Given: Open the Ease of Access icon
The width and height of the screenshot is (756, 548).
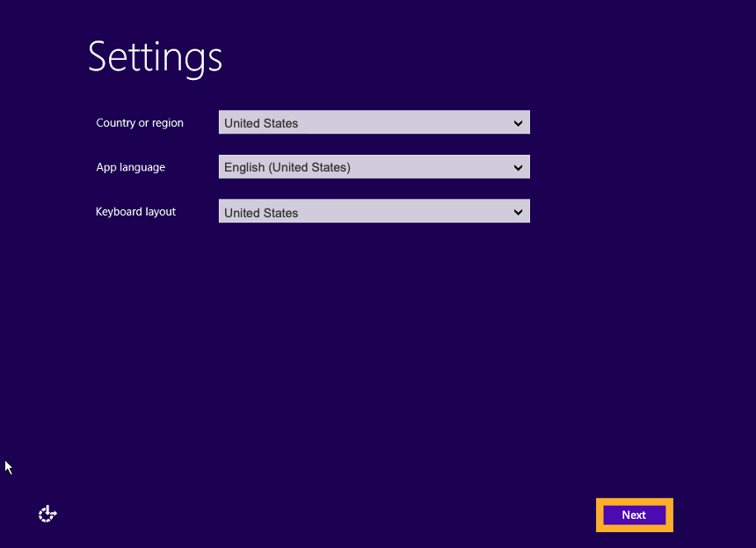Looking at the screenshot, I should 47,515.
